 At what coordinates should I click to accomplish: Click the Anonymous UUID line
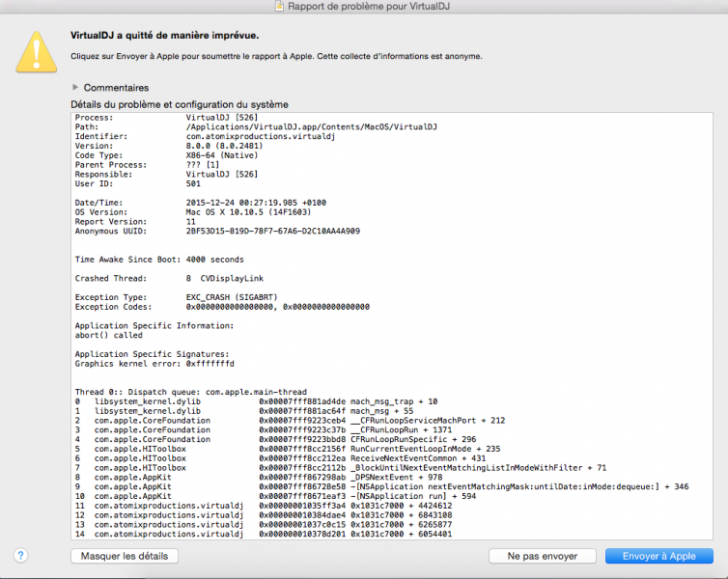coord(217,231)
